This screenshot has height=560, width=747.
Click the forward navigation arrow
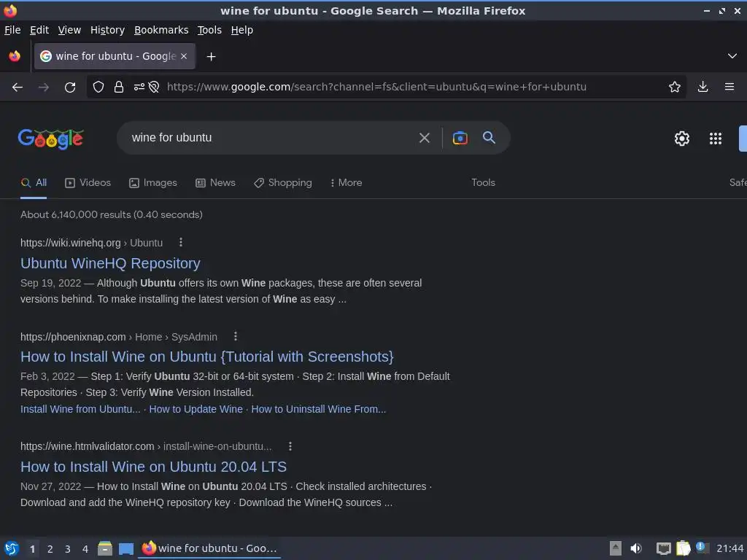point(43,87)
